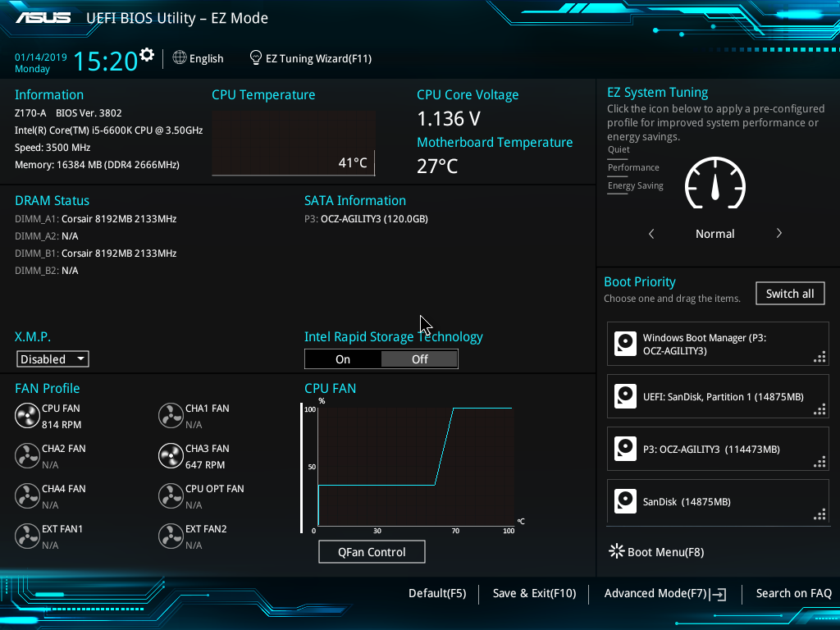840x630 pixels.
Task: Click the globe language icon
Action: coord(180,58)
